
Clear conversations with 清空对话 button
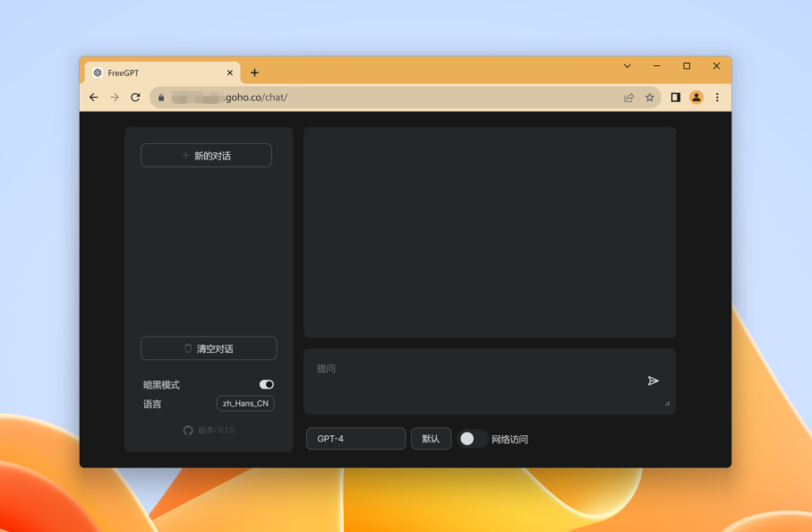click(209, 348)
